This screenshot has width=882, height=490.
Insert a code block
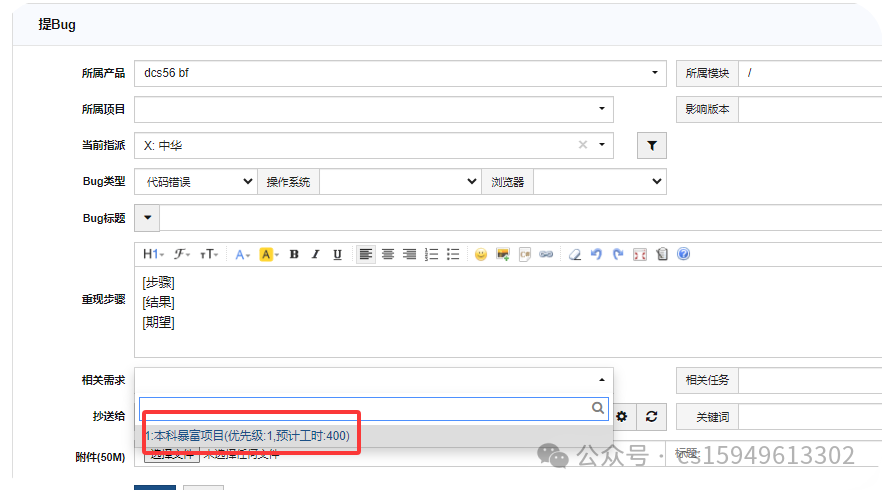(525, 254)
